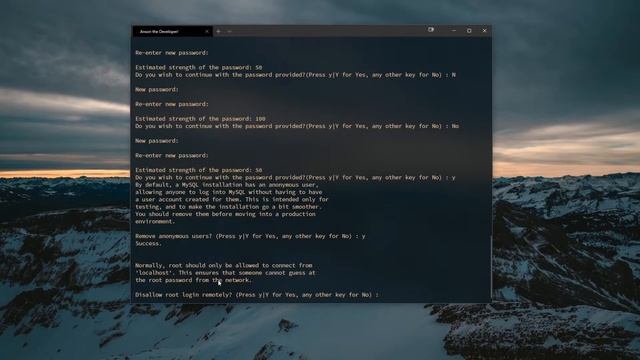The image size is (640, 360).
Task: Click the feedback icon in the title bar
Action: (x=431, y=30)
